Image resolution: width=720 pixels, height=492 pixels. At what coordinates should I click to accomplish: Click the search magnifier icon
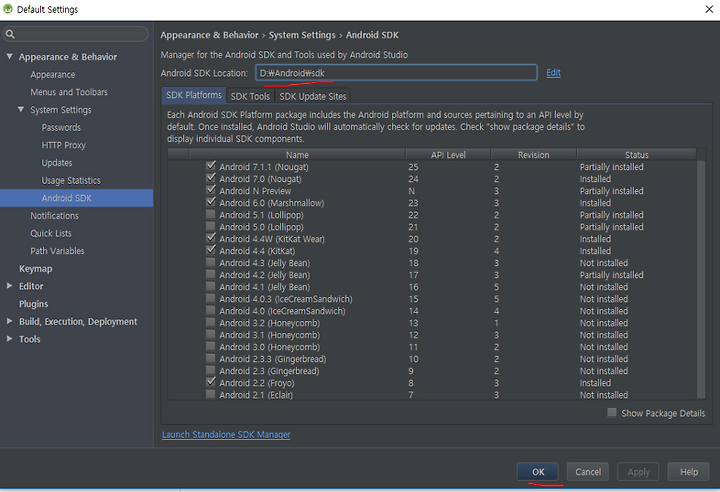pos(10,34)
